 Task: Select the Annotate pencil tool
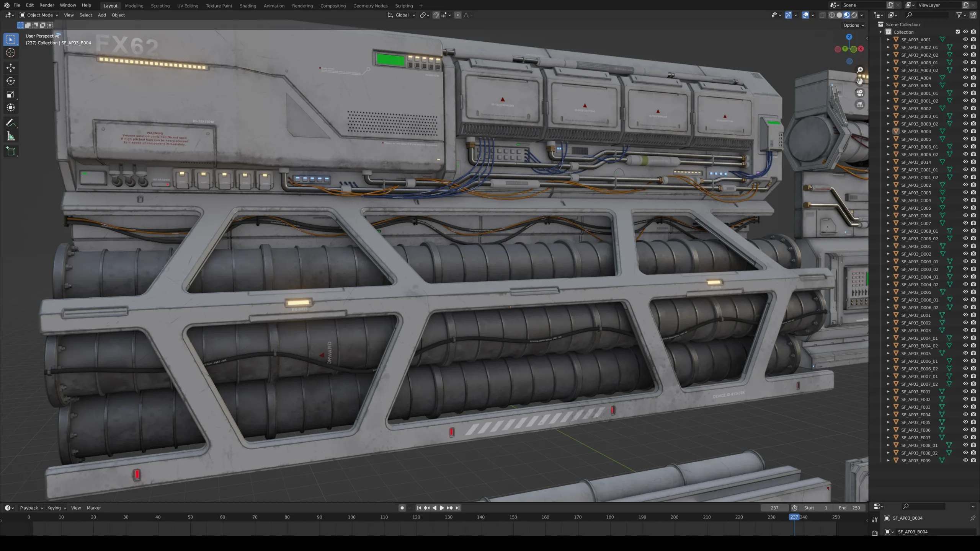[x=11, y=123]
